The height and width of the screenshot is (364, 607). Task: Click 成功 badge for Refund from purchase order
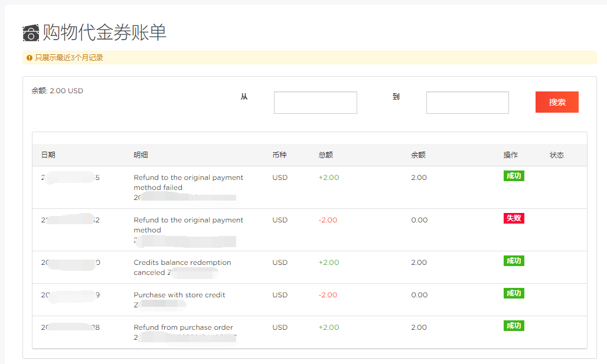click(x=514, y=326)
